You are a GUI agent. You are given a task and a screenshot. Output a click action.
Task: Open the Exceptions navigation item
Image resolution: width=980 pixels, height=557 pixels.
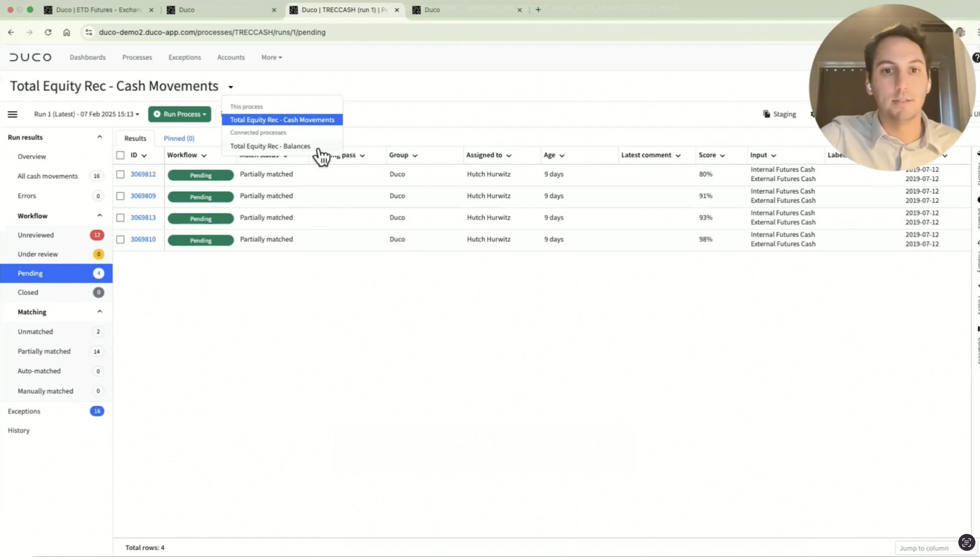[185, 57]
